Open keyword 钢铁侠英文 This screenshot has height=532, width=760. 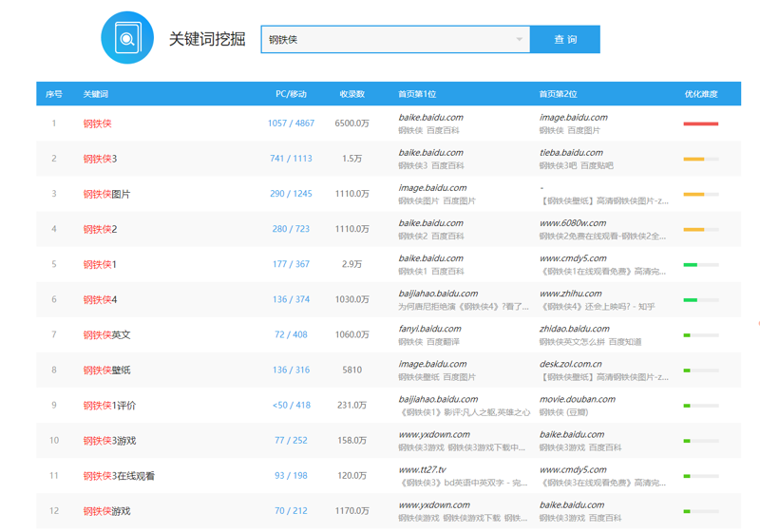coord(106,334)
